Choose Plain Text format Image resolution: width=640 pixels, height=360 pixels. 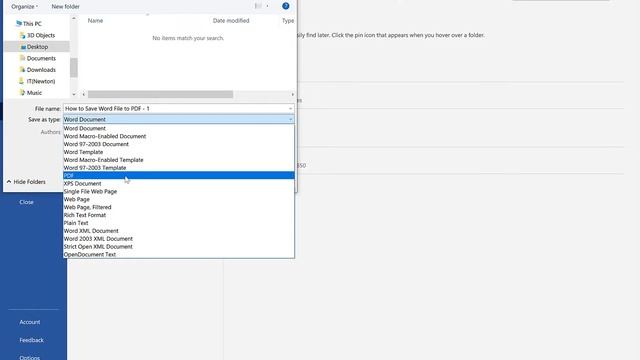[178, 223]
